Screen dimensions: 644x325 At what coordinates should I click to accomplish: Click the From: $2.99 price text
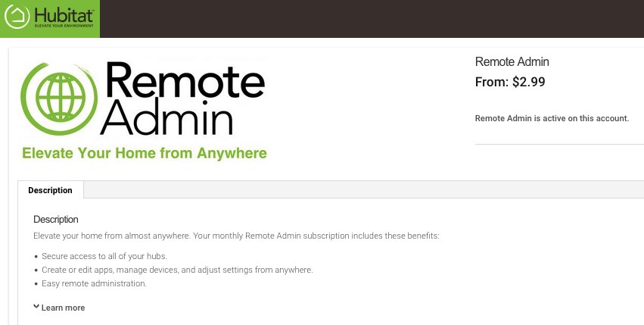(x=510, y=82)
